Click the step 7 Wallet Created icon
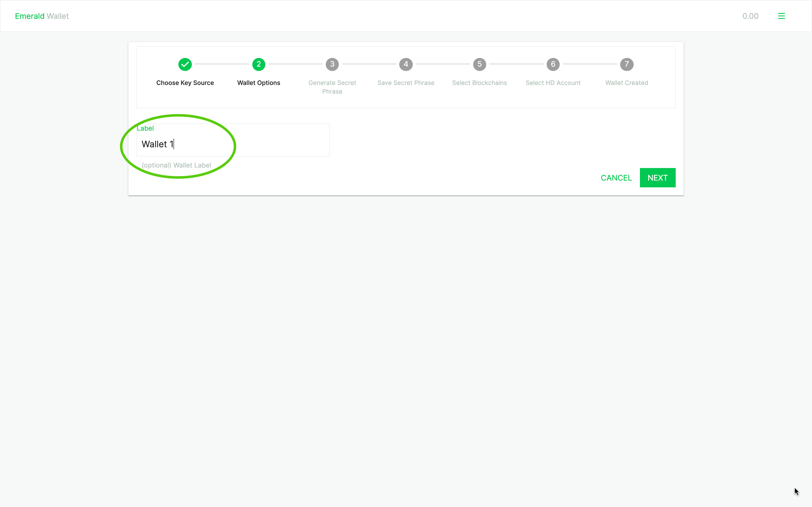 click(626, 64)
